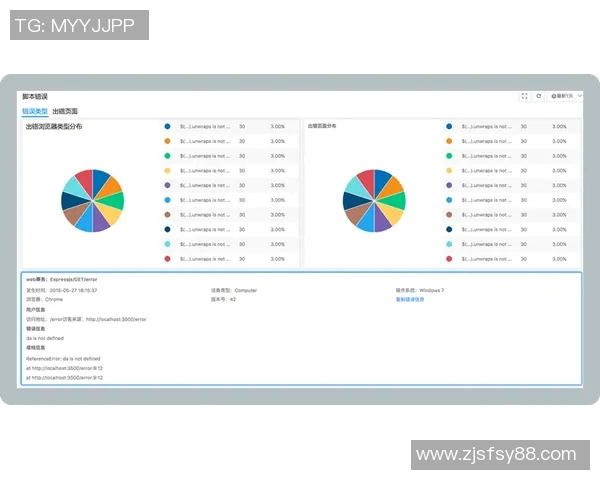Click purple dot in left legend's fifth row

pyautogui.click(x=168, y=185)
